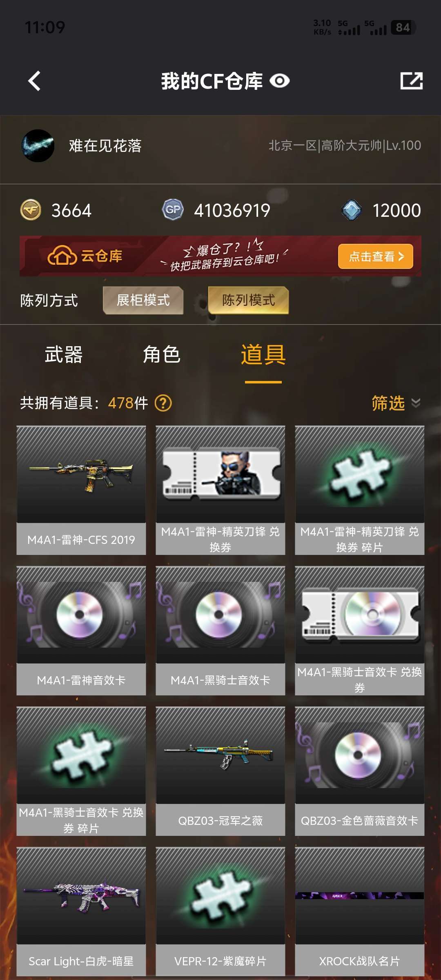Open the QBZ03-冠军之薇 item thumbnail

220,755
